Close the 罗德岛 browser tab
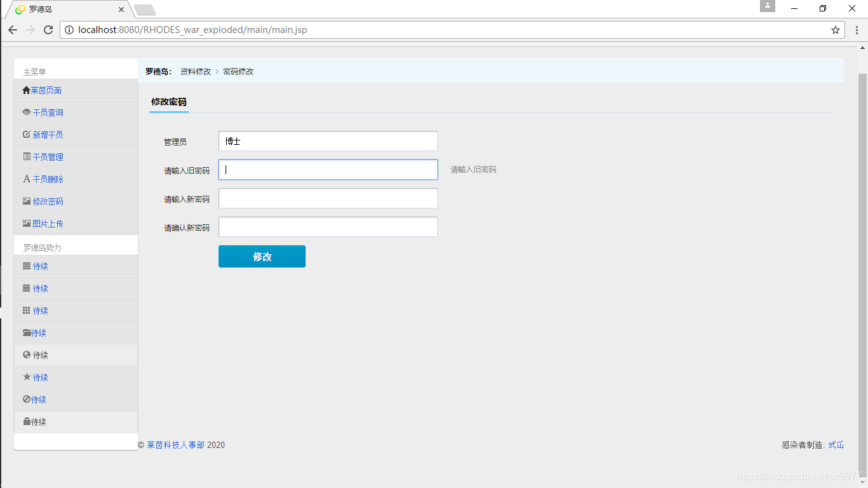The width and height of the screenshot is (868, 488). pyautogui.click(x=121, y=10)
